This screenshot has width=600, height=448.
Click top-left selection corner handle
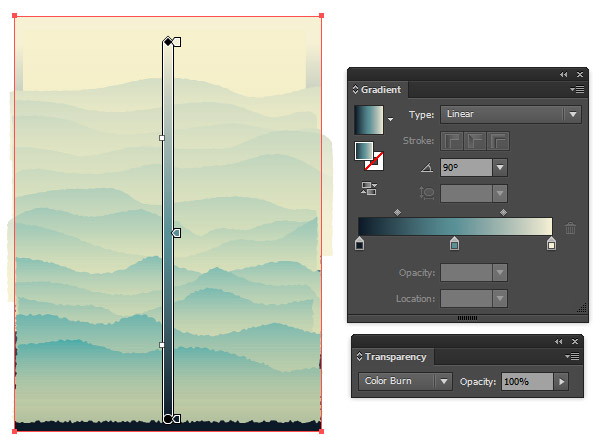pyautogui.click(x=15, y=16)
